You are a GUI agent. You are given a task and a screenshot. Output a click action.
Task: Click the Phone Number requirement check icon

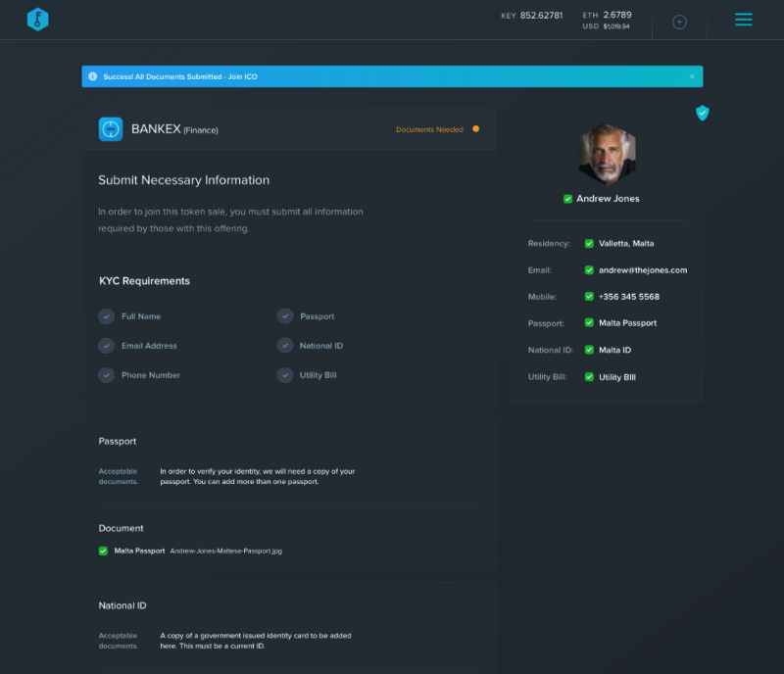pos(106,375)
